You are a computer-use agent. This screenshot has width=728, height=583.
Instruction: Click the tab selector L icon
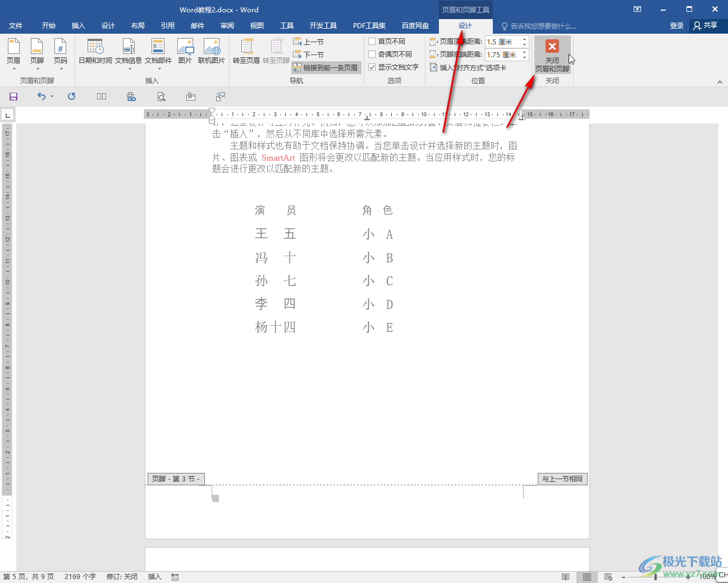pyautogui.click(x=7, y=115)
